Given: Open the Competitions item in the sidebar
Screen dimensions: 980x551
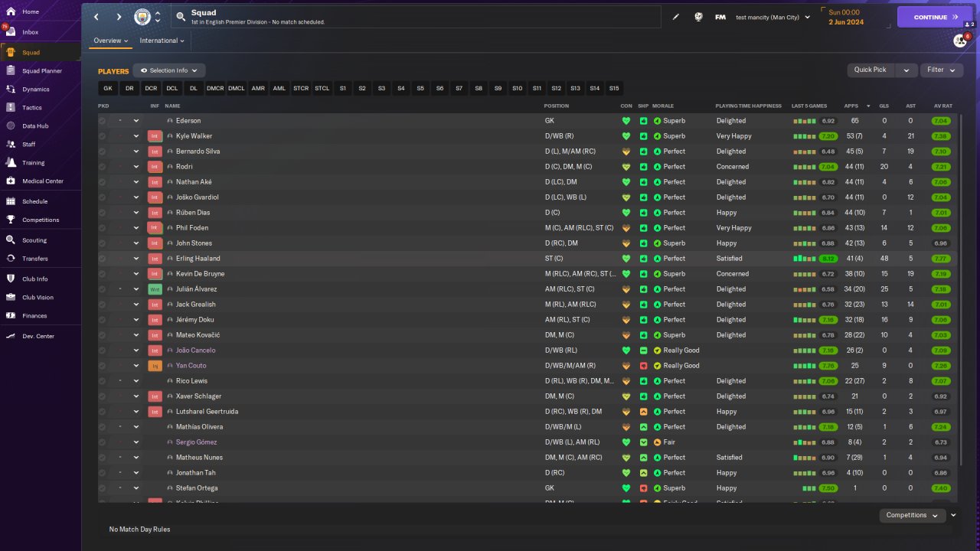Looking at the screenshot, I should (41, 220).
